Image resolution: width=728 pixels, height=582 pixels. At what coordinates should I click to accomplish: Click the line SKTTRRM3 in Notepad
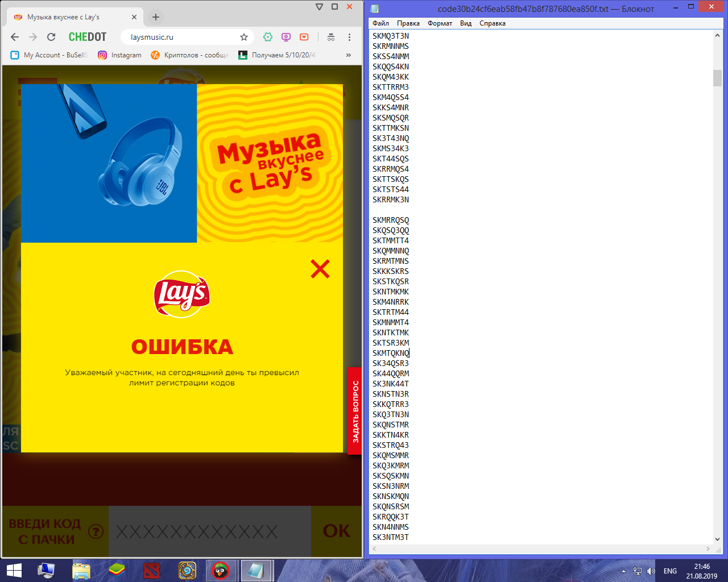click(391, 87)
